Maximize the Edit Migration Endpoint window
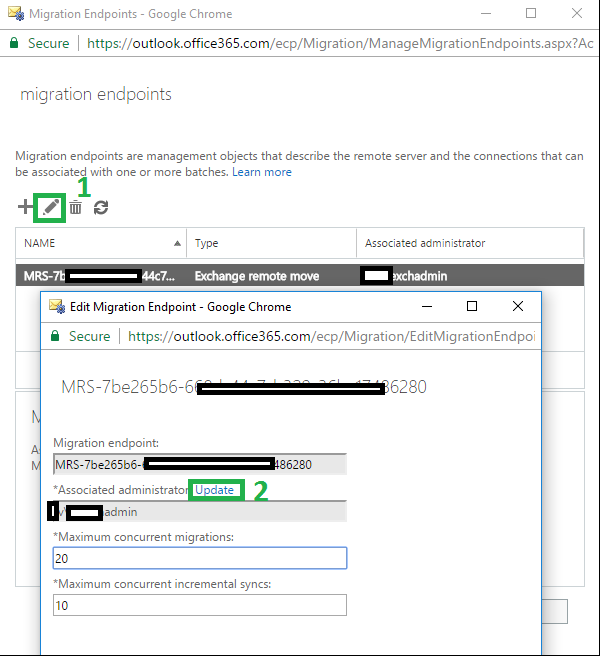 click(x=472, y=306)
